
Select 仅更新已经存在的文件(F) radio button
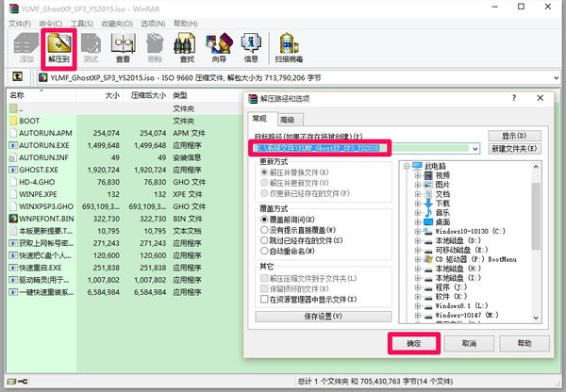pos(264,193)
